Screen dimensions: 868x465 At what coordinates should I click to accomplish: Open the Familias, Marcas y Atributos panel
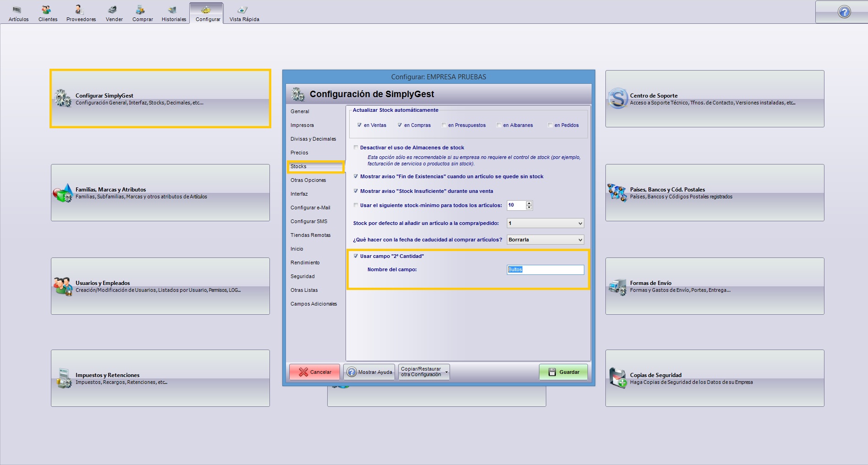coord(160,192)
